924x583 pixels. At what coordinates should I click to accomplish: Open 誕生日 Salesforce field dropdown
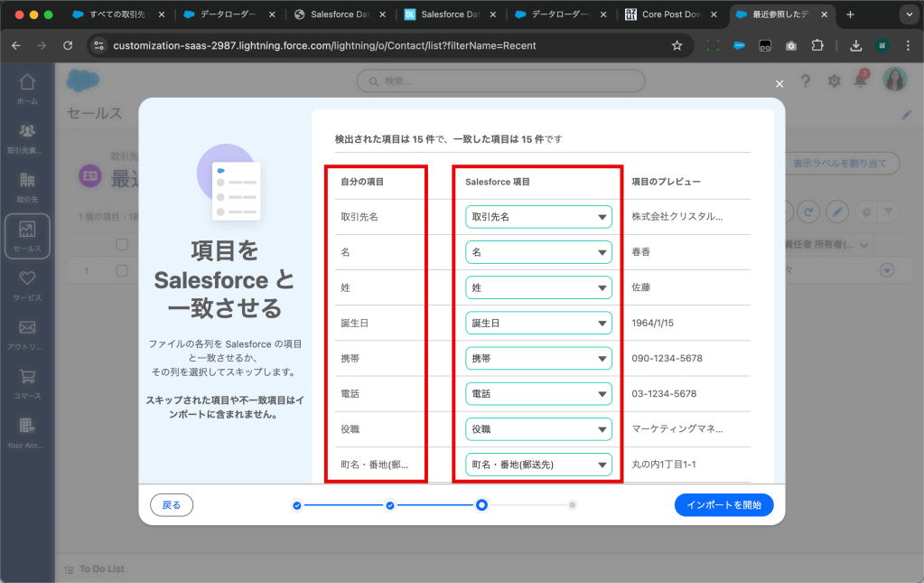point(538,323)
